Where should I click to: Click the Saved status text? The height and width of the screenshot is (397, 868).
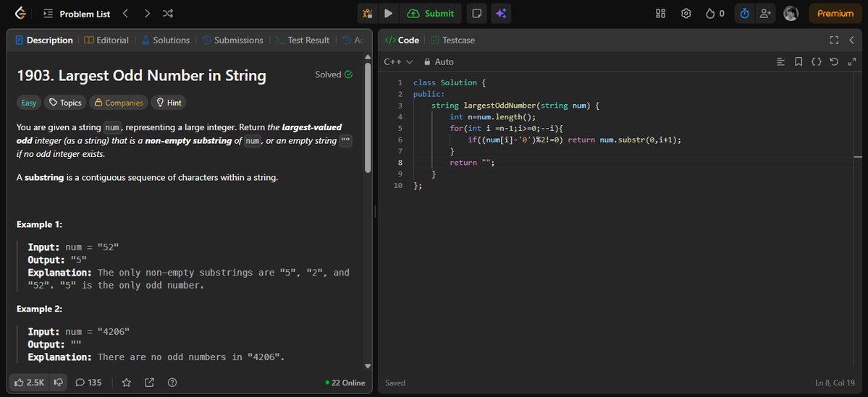coord(395,383)
